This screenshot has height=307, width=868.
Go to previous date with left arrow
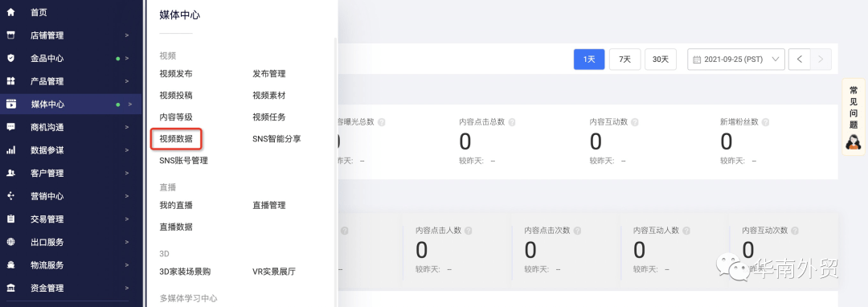click(x=800, y=59)
